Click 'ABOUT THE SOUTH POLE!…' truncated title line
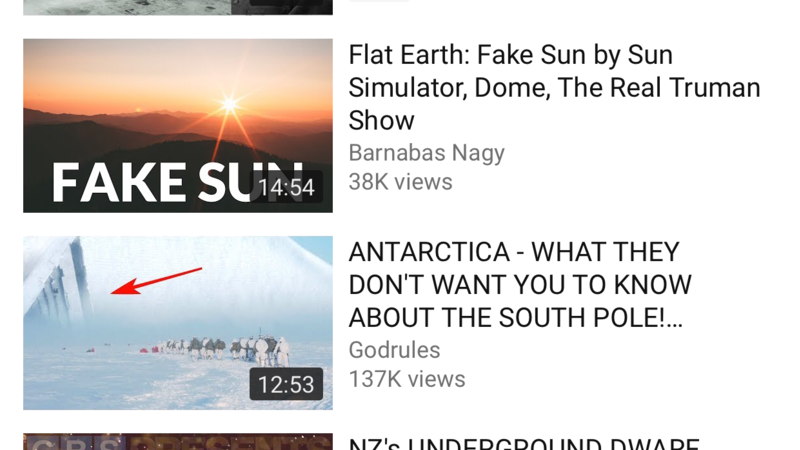 tap(515, 318)
